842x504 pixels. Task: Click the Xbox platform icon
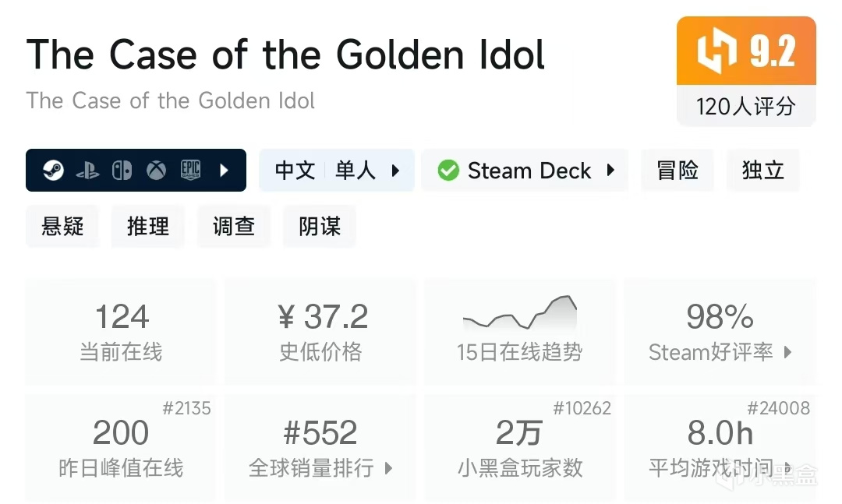pyautogui.click(x=156, y=171)
